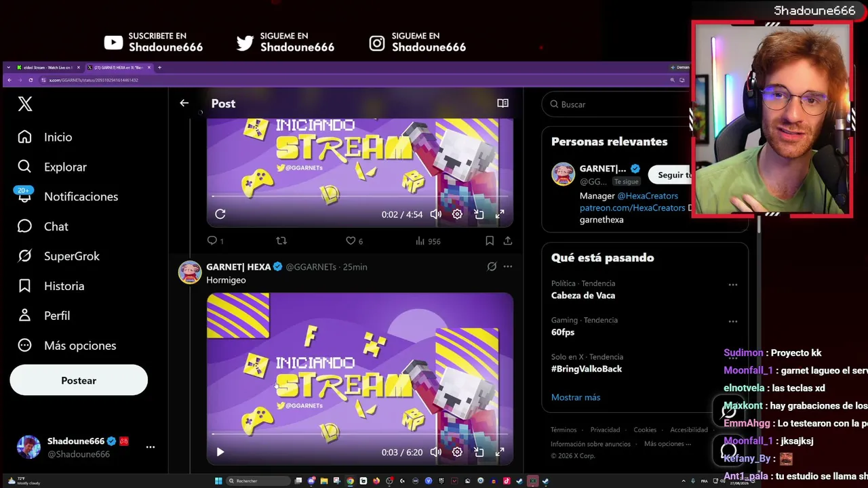Screen dimensions: 868x488
Task: Bookmark the post with the 4:54 video
Action: (x=490, y=241)
